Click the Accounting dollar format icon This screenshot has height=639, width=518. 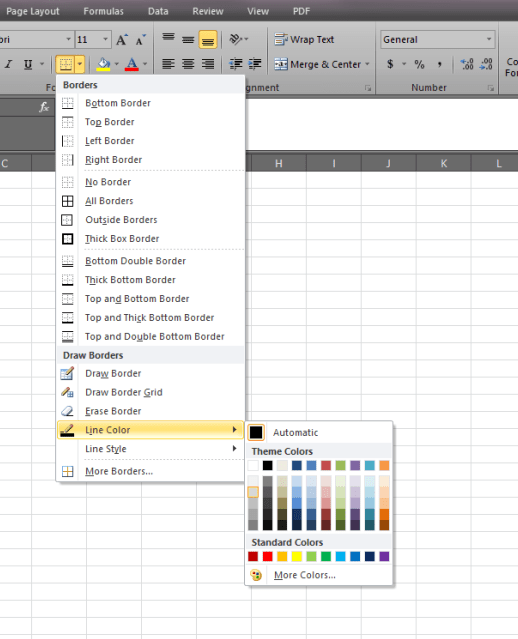390,64
